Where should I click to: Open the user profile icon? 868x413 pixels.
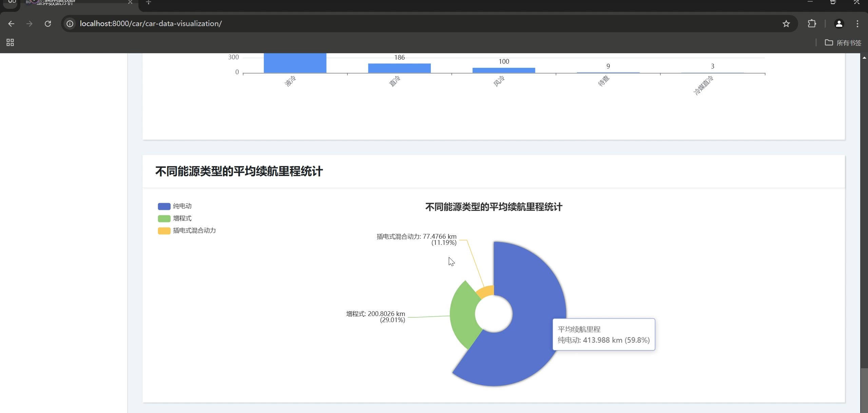[x=839, y=24]
